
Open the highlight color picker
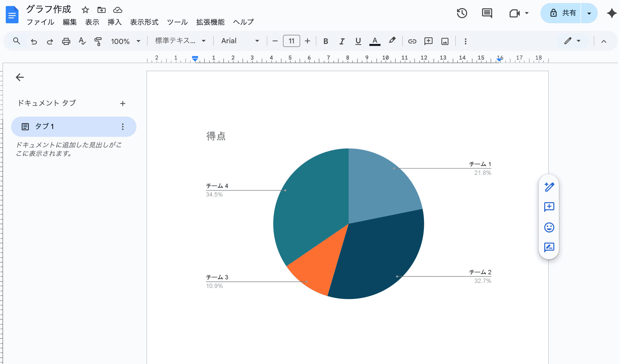tap(392, 41)
